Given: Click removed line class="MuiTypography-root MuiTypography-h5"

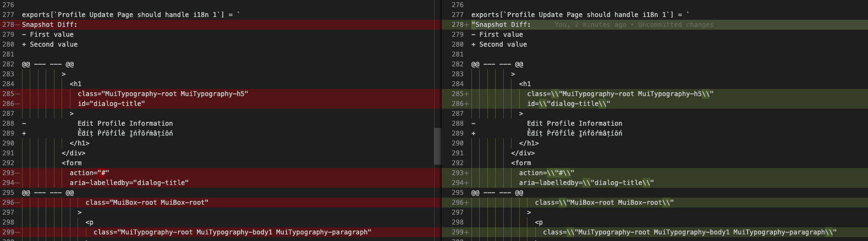Looking at the screenshot, I should point(163,94).
